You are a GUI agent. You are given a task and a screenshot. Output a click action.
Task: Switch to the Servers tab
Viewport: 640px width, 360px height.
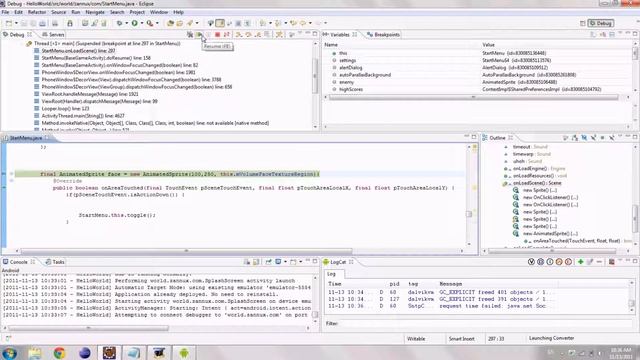(x=53, y=35)
